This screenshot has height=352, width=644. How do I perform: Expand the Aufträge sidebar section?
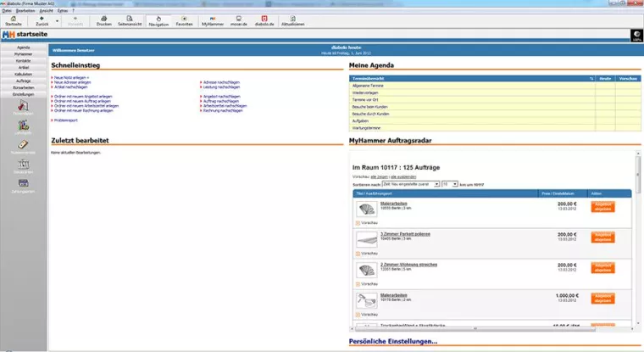(x=24, y=81)
